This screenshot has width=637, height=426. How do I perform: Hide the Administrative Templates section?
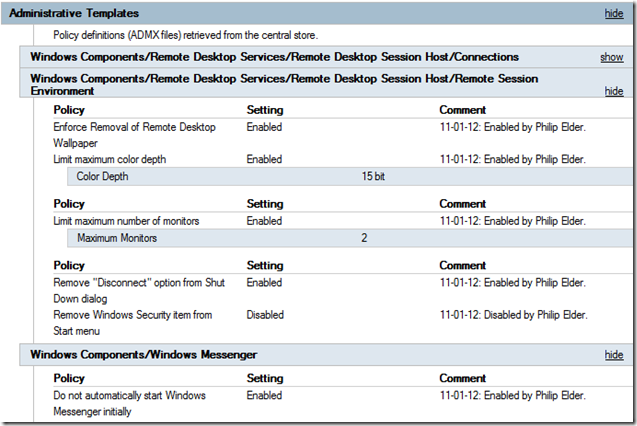click(613, 14)
